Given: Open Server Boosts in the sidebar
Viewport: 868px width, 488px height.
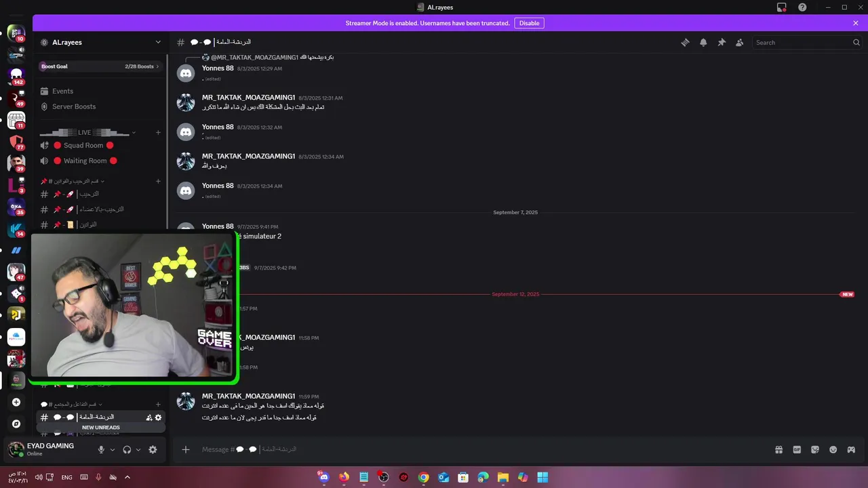Looking at the screenshot, I should tap(100, 106).
